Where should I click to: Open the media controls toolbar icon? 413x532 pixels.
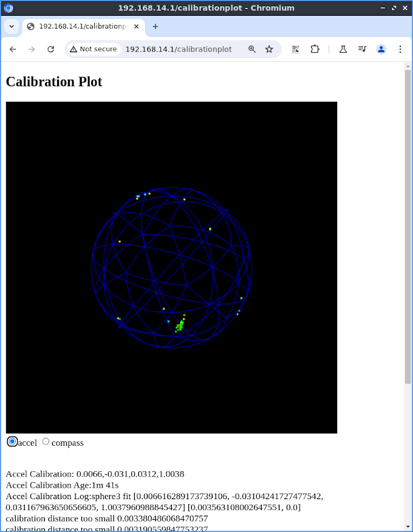point(362,49)
